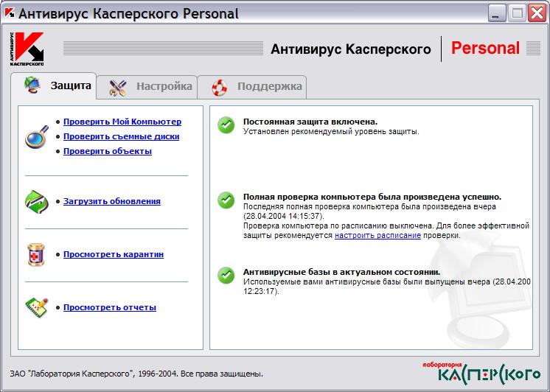Click green checkmark beside Полная проверка компьютера
This screenshot has height=392, width=550.
(226, 200)
